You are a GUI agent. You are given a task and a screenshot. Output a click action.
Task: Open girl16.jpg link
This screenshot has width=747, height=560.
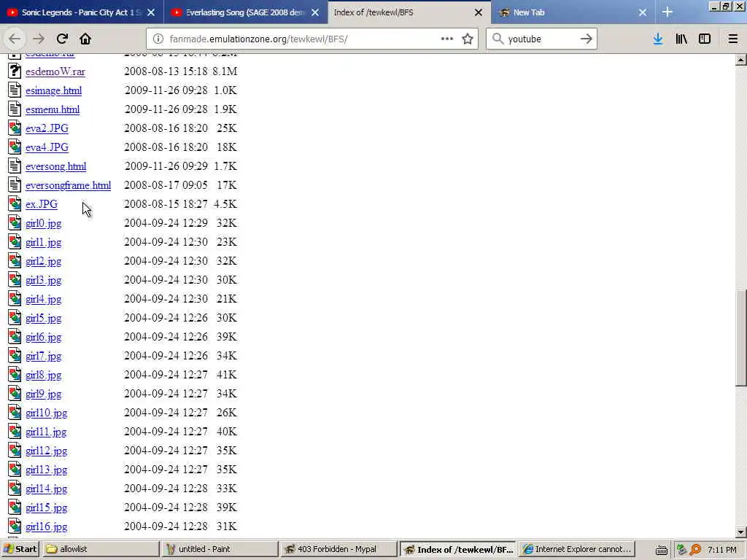pos(46,526)
